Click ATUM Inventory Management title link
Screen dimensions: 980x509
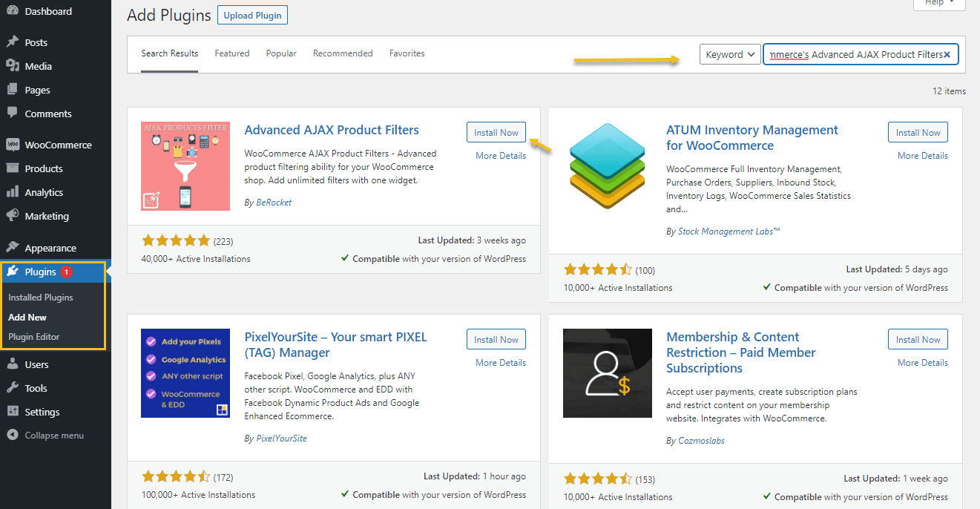752,138
